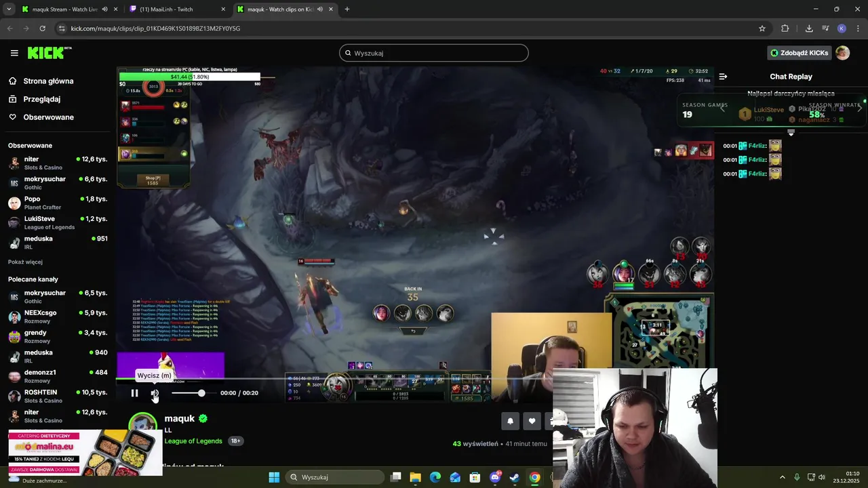Image resolution: width=868 pixels, height=488 pixels.
Task: Open tab search dropdown in Chrome
Action: 9,9
